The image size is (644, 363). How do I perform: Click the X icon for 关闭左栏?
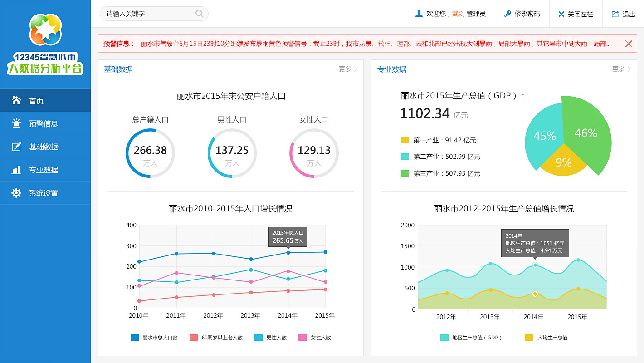tap(561, 14)
